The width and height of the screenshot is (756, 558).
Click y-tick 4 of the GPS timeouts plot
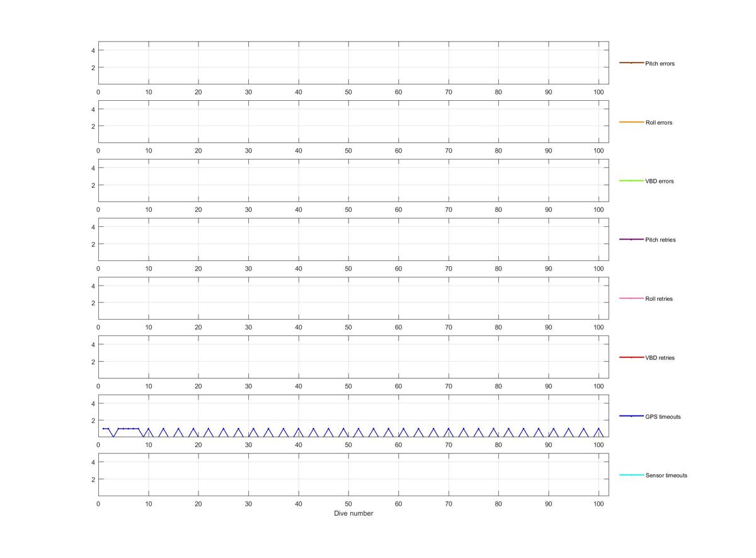coord(93,404)
